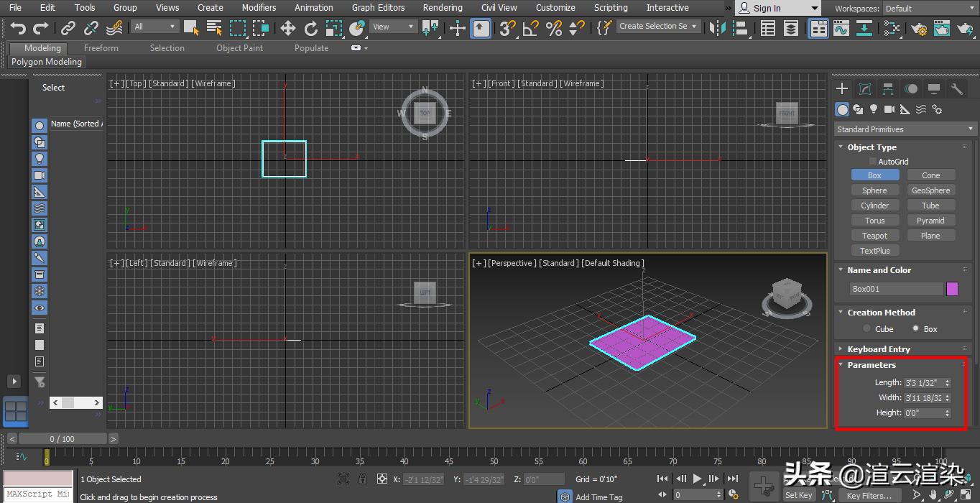Click the play animation button
Viewport: 980px width, 503px height.
pos(696,479)
